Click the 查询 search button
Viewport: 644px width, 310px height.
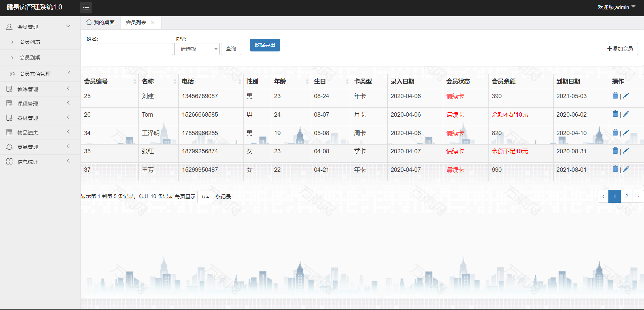coord(231,49)
